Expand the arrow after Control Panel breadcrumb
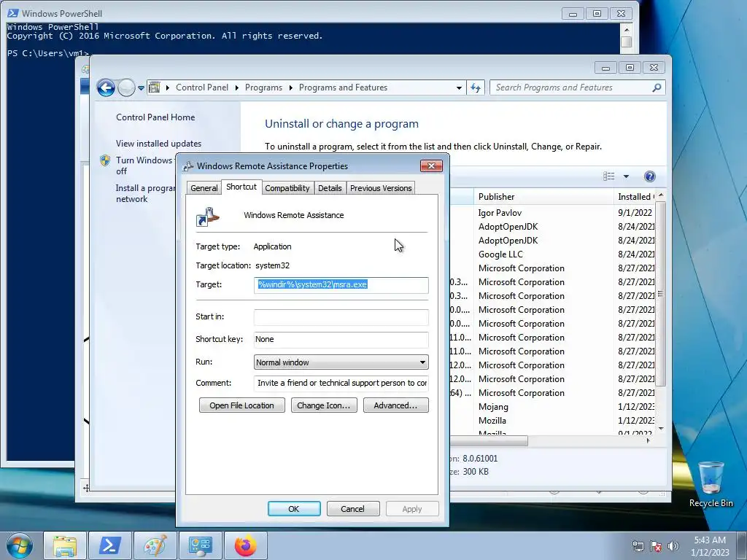747x560 pixels. [x=237, y=87]
